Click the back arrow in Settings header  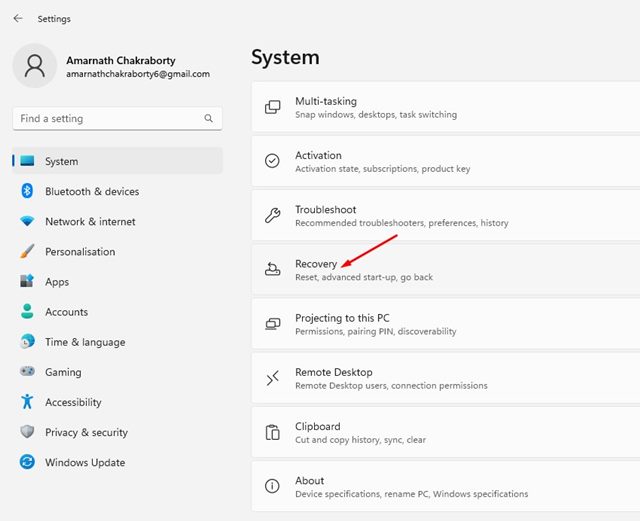click(x=18, y=18)
